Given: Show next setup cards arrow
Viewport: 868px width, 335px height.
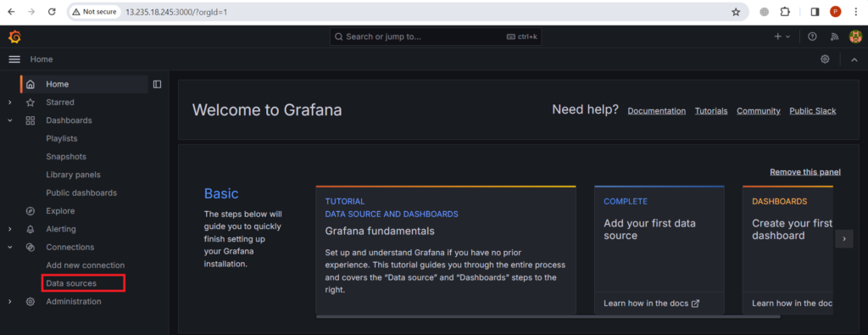Looking at the screenshot, I should point(843,238).
